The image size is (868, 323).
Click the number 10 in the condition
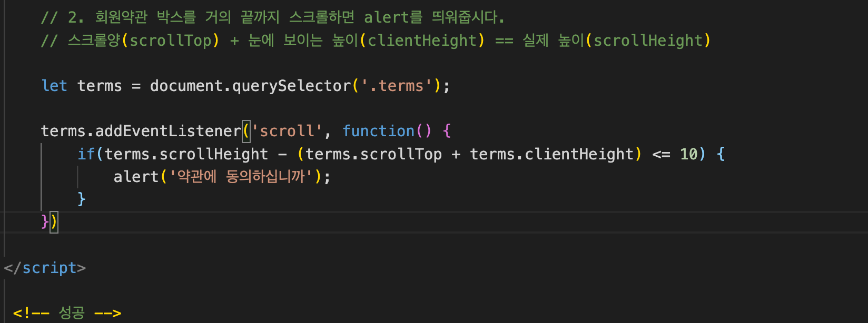click(688, 154)
